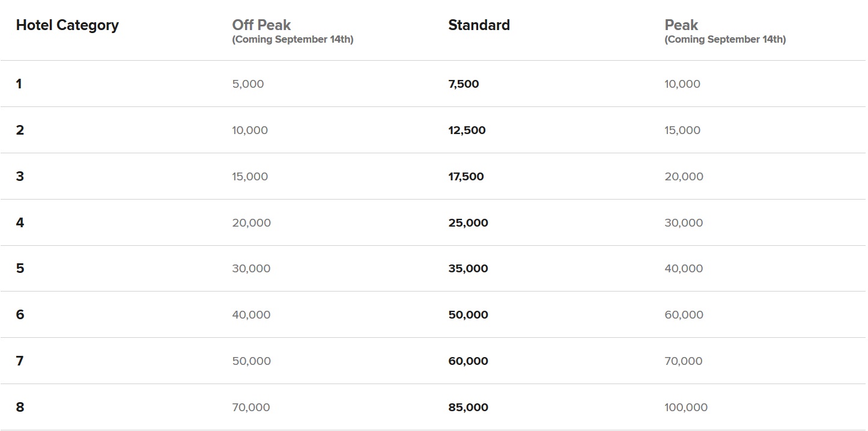Viewport: 868px width, 431px height.
Task: Click Peak value 100,000
Action: pos(686,408)
